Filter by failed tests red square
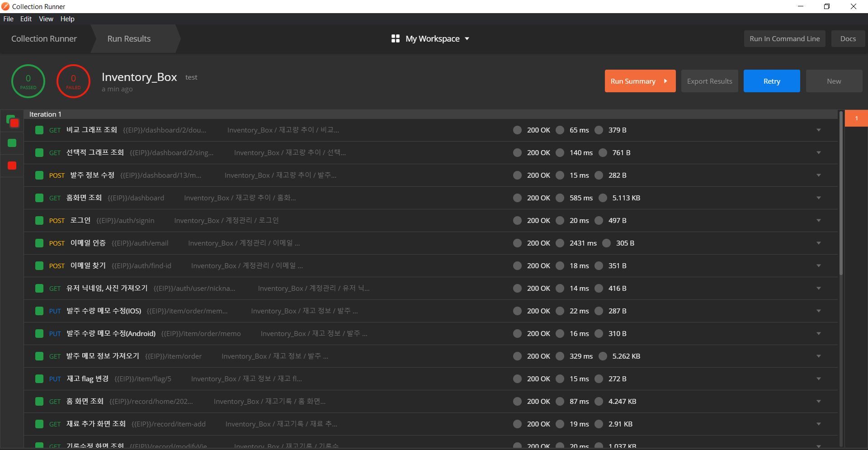 click(12, 166)
